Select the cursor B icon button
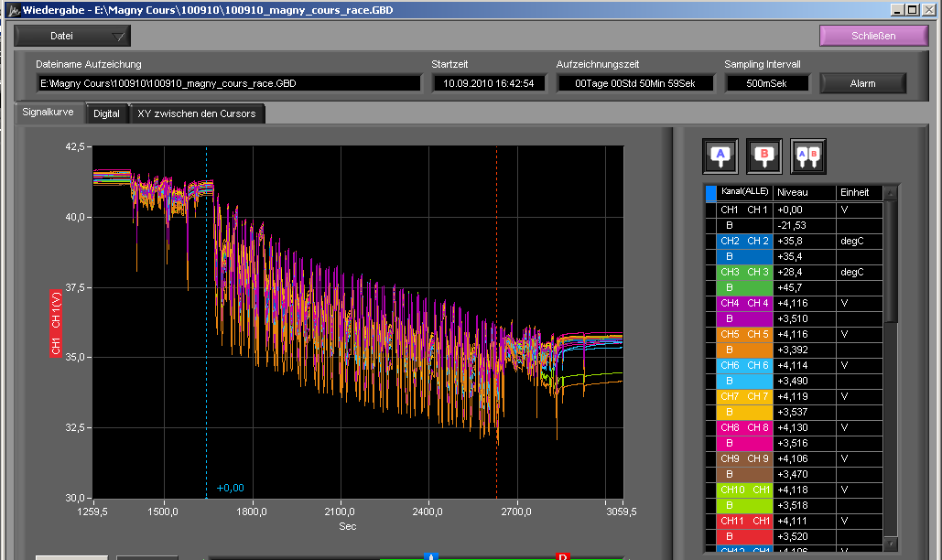This screenshot has width=942, height=560. click(x=764, y=156)
